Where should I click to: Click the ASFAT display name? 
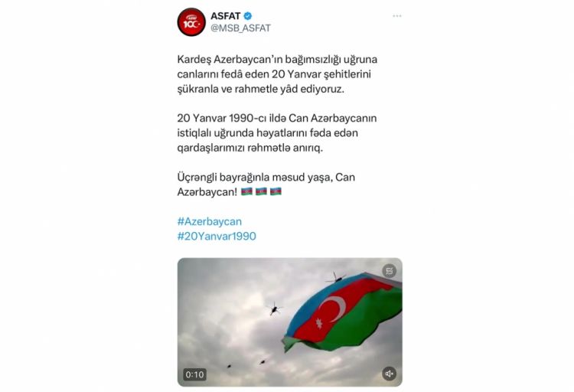226,16
